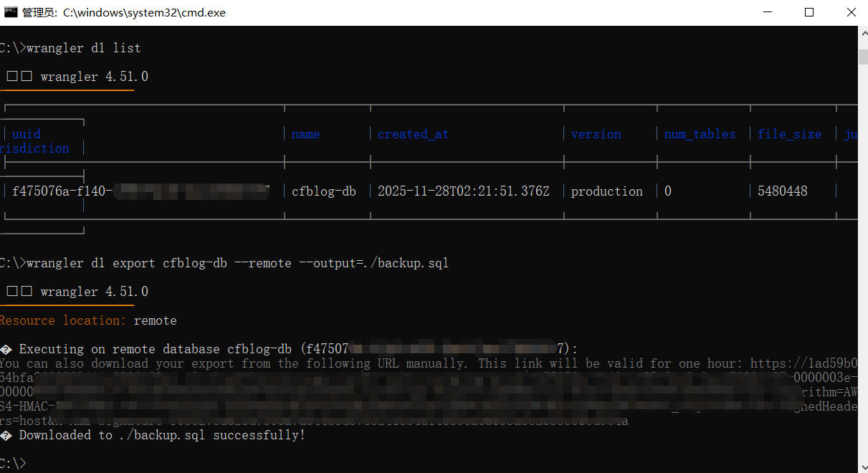Click the 2025-11-28 timestamp value
Image resolution: width=868 pixels, height=473 pixels.
coord(463,191)
